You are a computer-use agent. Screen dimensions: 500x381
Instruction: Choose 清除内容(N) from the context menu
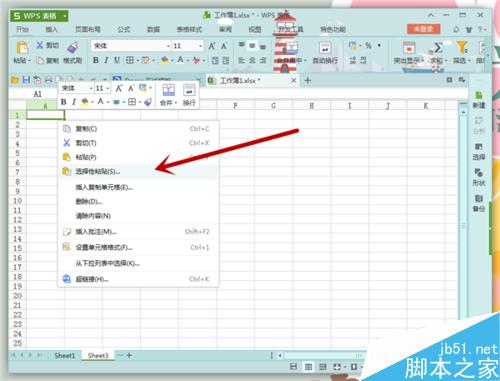138,216
